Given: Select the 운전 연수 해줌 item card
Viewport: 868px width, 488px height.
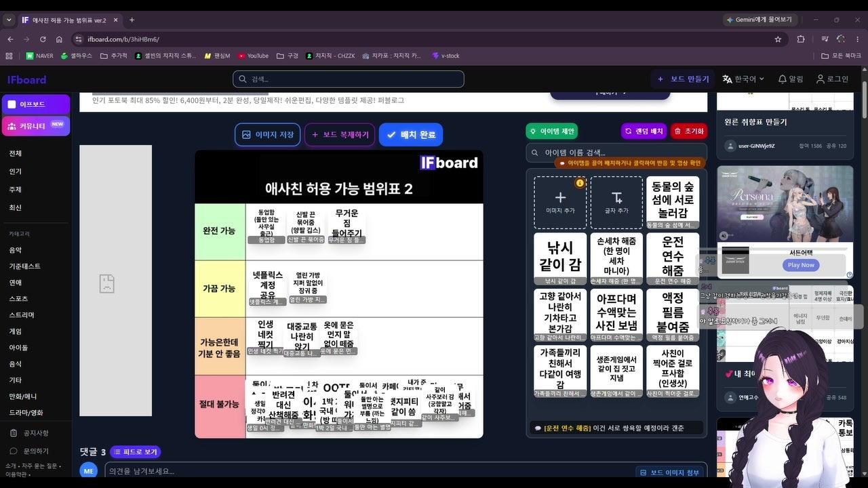Looking at the screenshot, I should click(x=673, y=259).
